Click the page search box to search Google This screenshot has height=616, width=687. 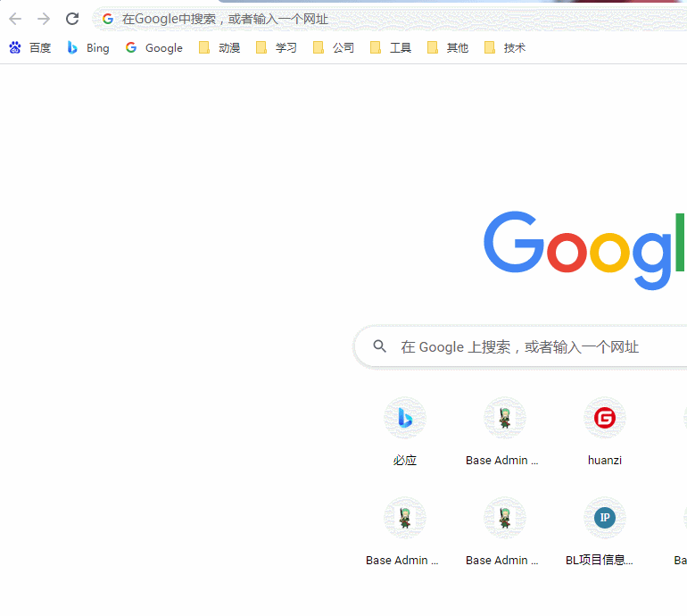click(520, 347)
